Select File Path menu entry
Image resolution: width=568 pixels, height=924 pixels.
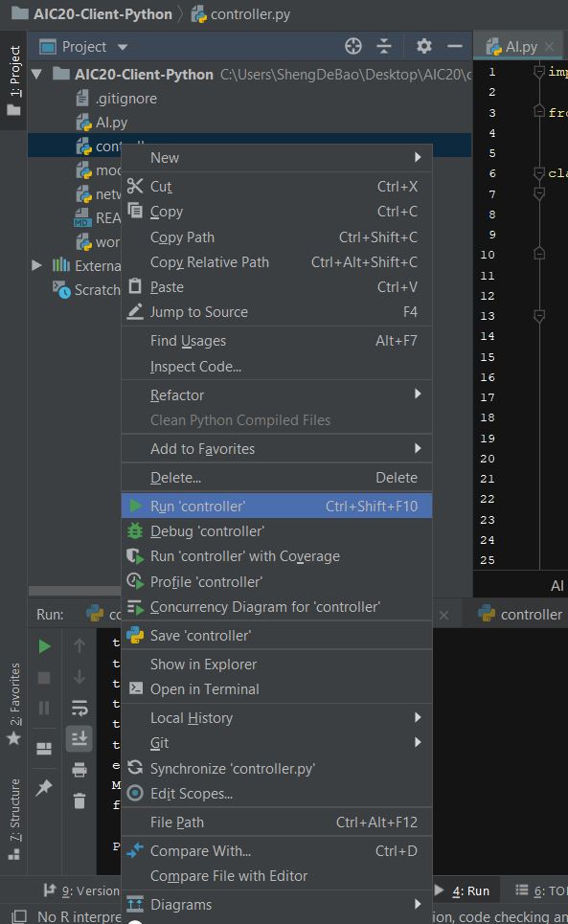coord(277,823)
